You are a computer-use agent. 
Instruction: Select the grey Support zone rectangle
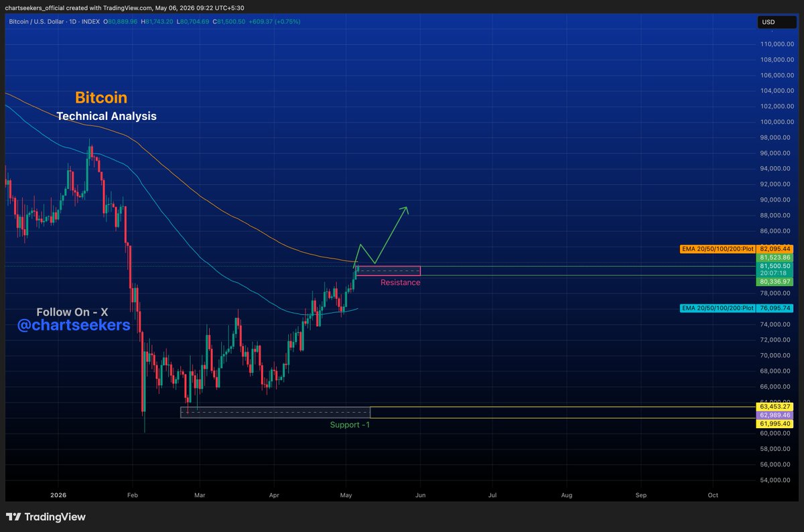click(275, 412)
